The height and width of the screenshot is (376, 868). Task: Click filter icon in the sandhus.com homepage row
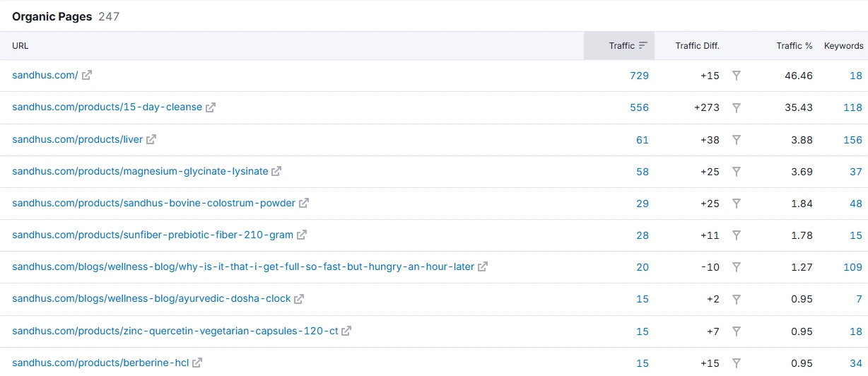(x=737, y=76)
